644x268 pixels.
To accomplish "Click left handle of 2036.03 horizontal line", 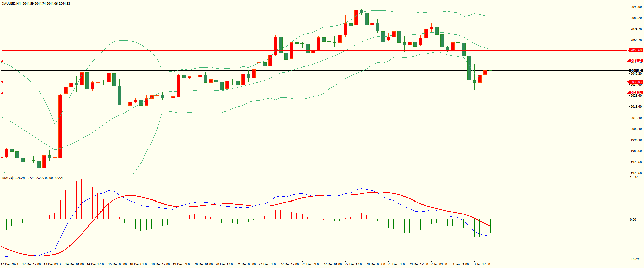I will point(2,82).
